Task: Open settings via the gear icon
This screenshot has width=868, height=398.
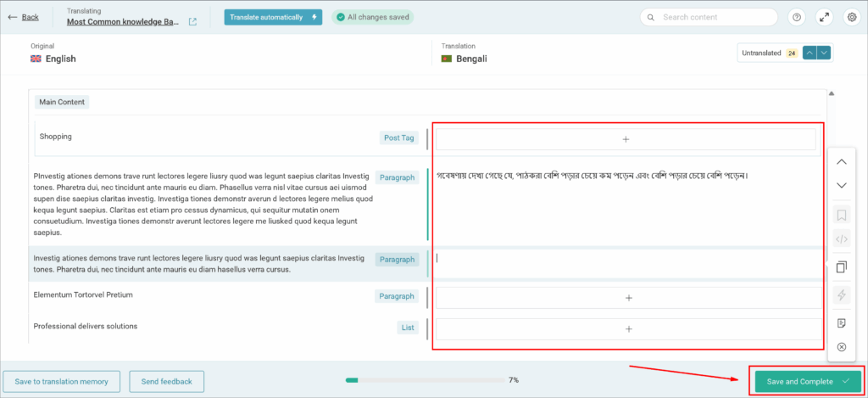Action: coord(850,17)
